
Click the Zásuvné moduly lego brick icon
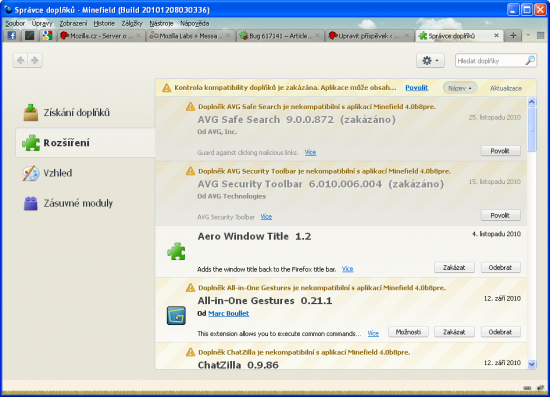pos(31,203)
